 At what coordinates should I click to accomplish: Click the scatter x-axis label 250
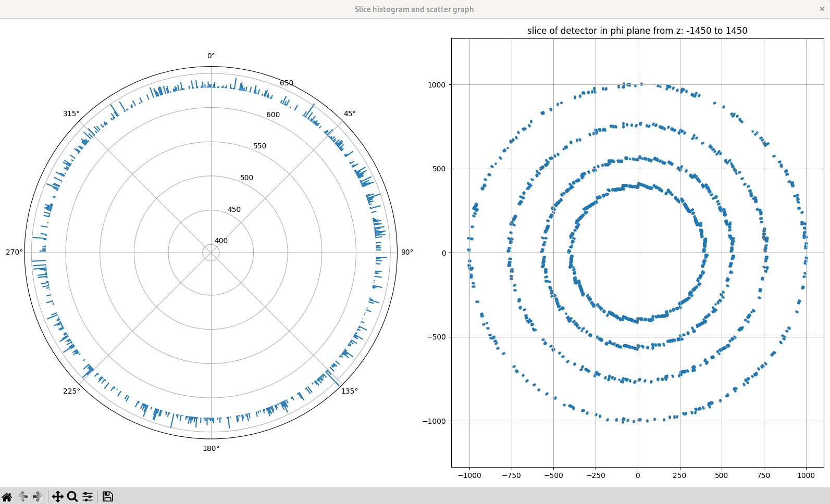point(679,475)
